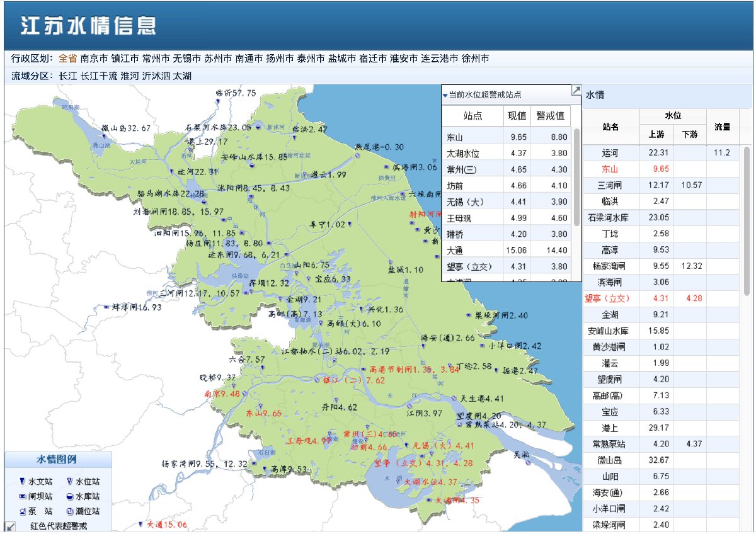Collapse 当前水位超警戒站点 triangle toggle

click(445, 96)
